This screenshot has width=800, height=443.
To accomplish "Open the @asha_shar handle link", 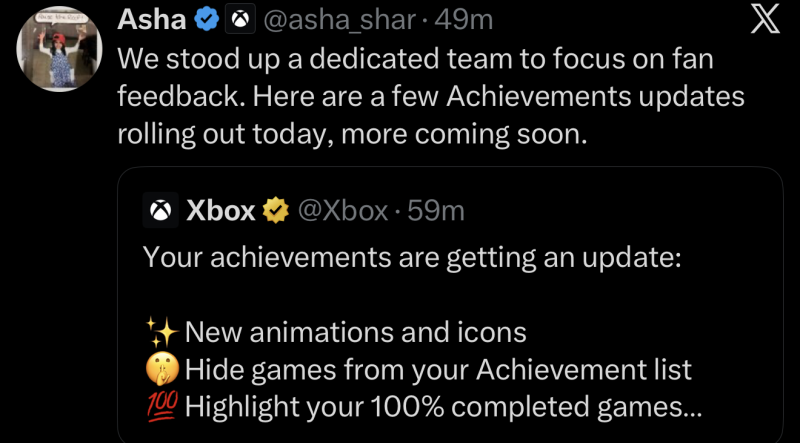I will tap(337, 19).
